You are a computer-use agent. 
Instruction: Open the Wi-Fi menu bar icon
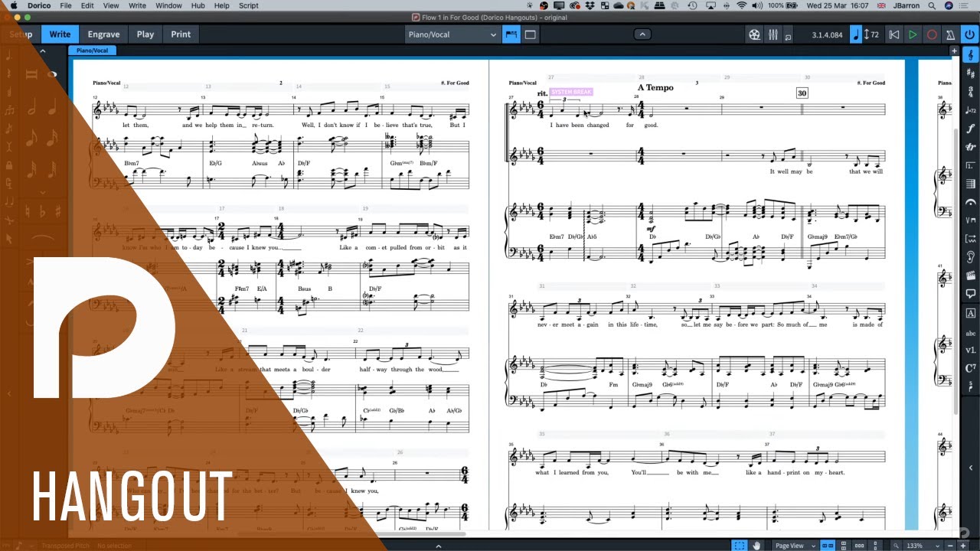click(741, 5)
